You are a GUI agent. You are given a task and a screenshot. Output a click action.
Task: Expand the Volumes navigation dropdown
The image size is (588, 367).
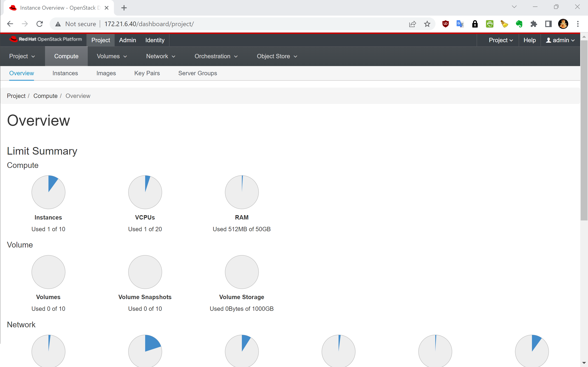click(112, 56)
